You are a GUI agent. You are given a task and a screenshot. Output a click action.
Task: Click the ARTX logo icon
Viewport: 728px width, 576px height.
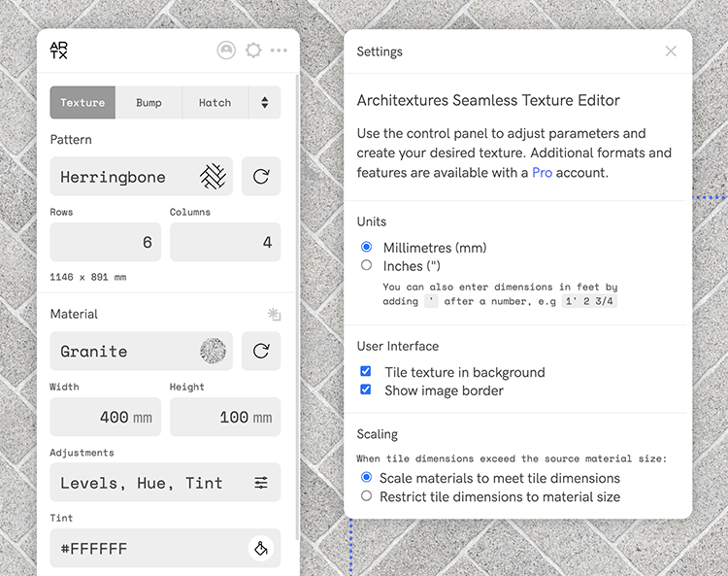59,51
